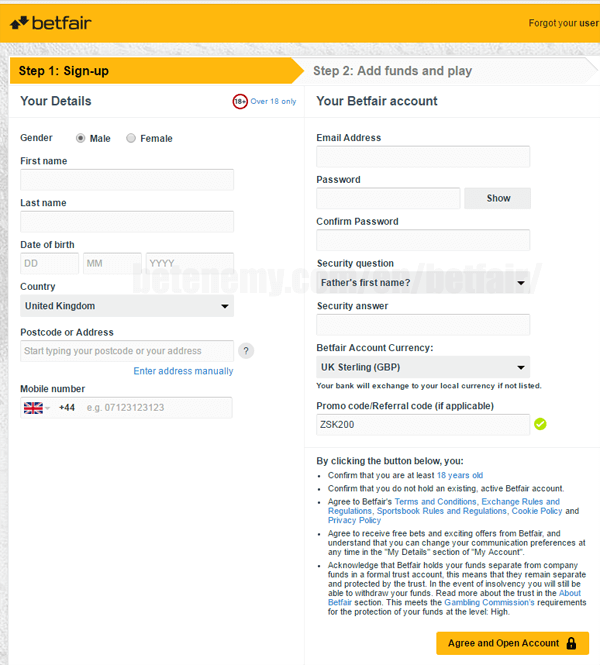The height and width of the screenshot is (665, 600).
Task: Open the Forgot your username link
Action: click(x=564, y=23)
